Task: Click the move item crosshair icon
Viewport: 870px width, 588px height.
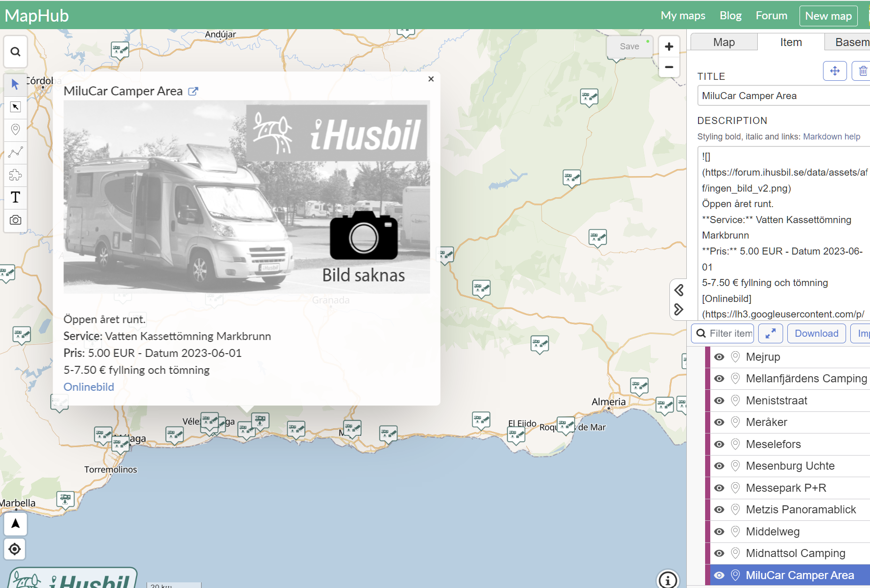Action: 835,71
